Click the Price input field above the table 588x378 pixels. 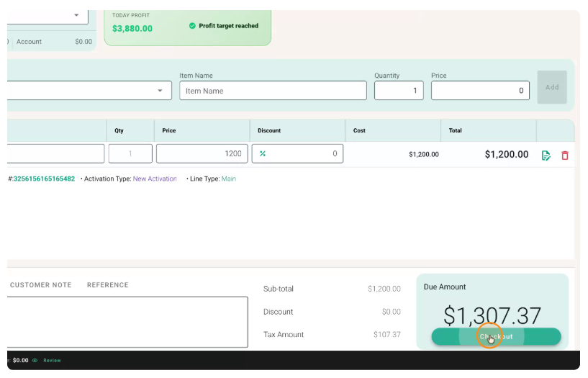[480, 91]
